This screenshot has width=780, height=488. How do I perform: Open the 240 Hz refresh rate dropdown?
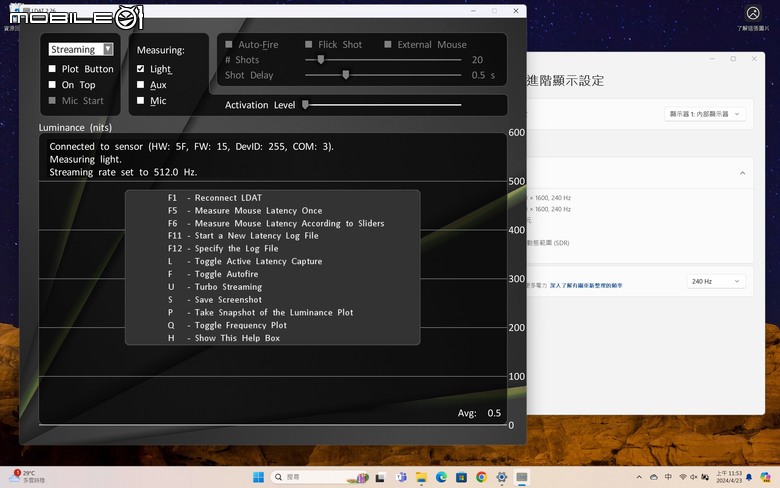coord(716,282)
